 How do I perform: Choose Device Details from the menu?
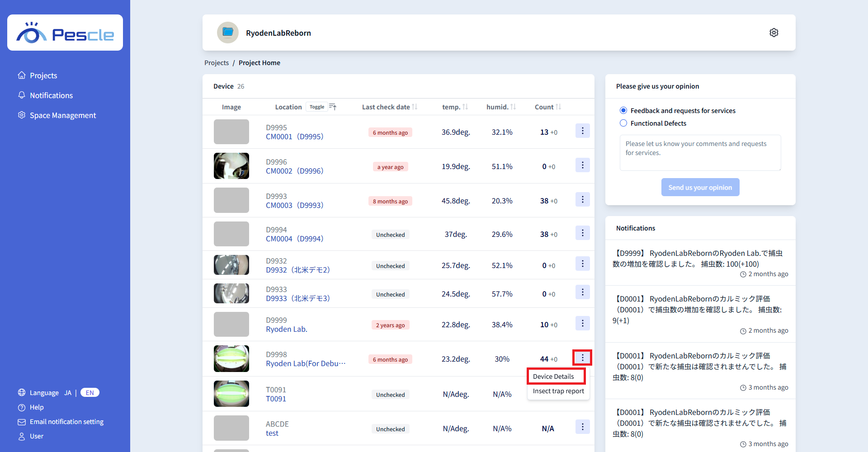[x=553, y=377]
